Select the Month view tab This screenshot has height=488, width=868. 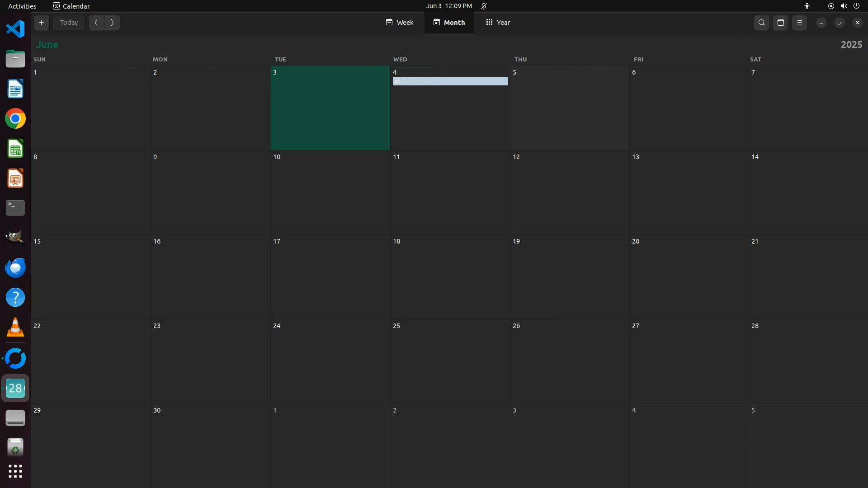449,23
